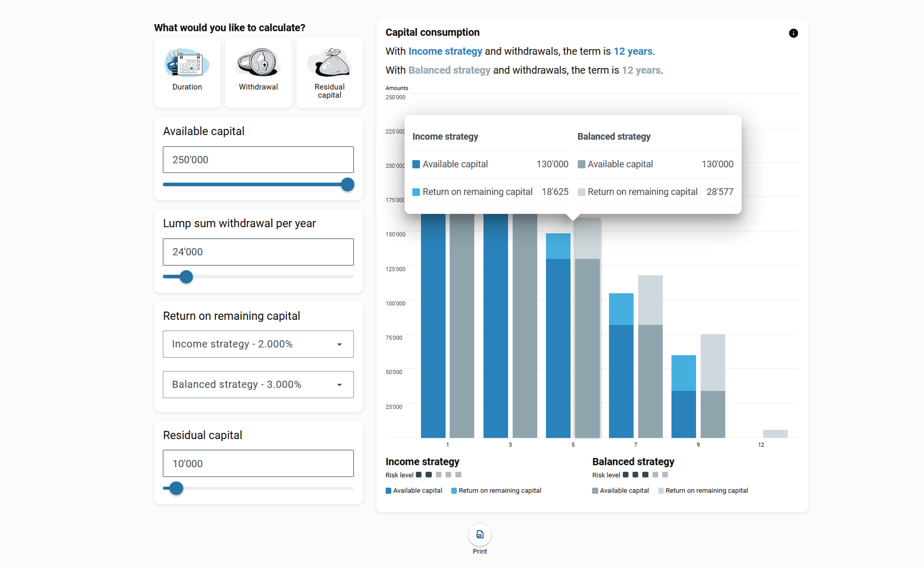
Task: Select the Withdrawal coin icon
Action: (258, 62)
